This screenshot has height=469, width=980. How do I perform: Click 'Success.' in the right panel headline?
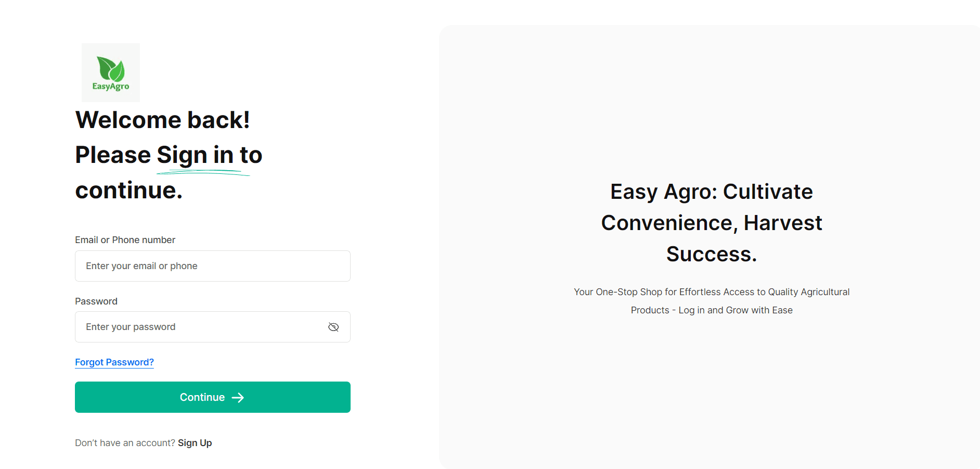coord(711,254)
